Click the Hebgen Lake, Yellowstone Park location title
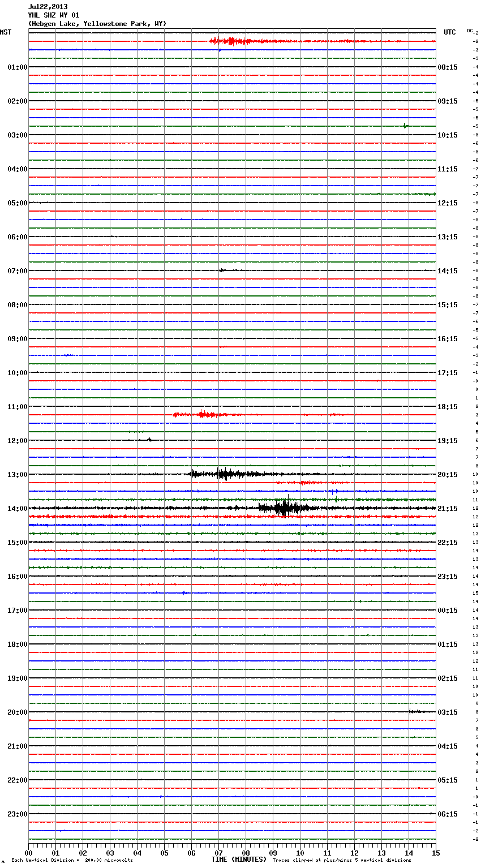This screenshot has width=481, height=868. tap(97, 24)
